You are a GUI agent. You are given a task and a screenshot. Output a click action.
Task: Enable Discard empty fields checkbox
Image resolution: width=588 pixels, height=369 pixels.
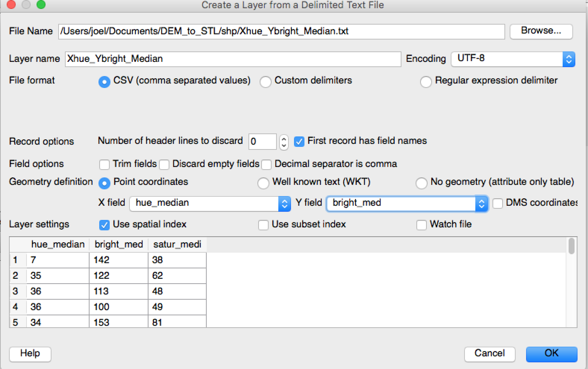tap(164, 164)
